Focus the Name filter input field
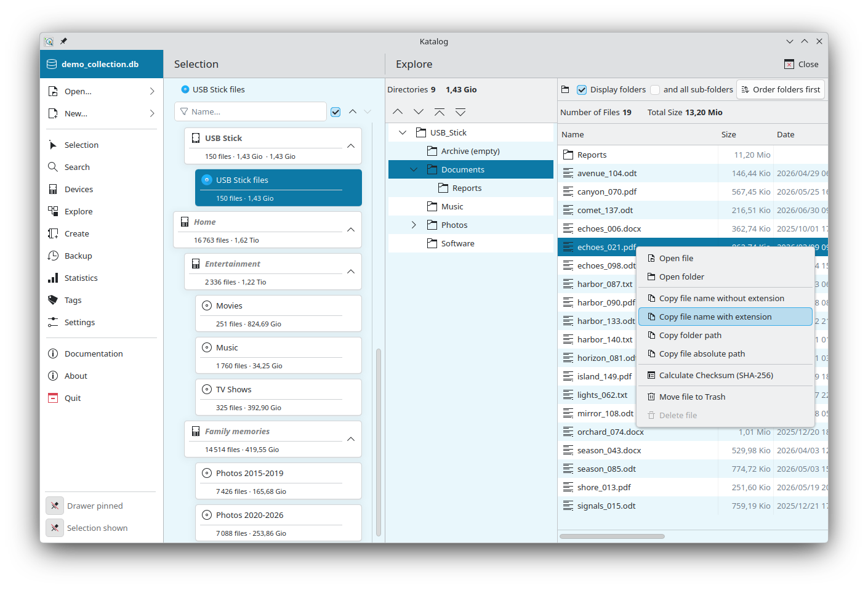This screenshot has width=868, height=590. (x=251, y=111)
